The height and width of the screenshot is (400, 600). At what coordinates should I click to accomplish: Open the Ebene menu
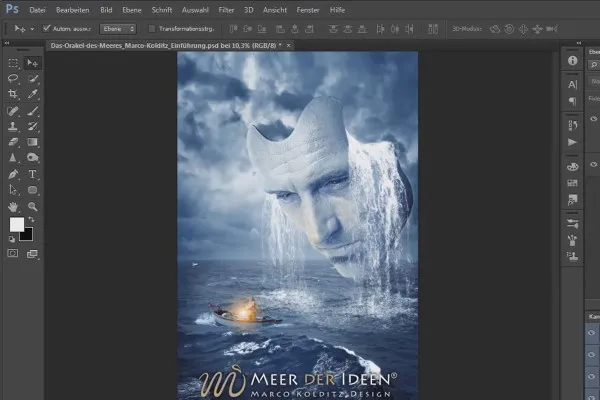(x=132, y=10)
